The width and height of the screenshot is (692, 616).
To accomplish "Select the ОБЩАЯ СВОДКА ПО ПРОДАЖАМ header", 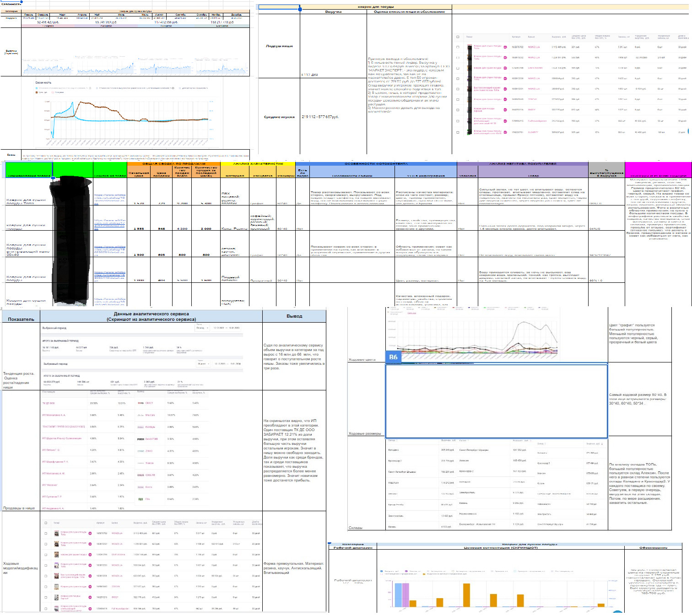I will click(x=174, y=163).
